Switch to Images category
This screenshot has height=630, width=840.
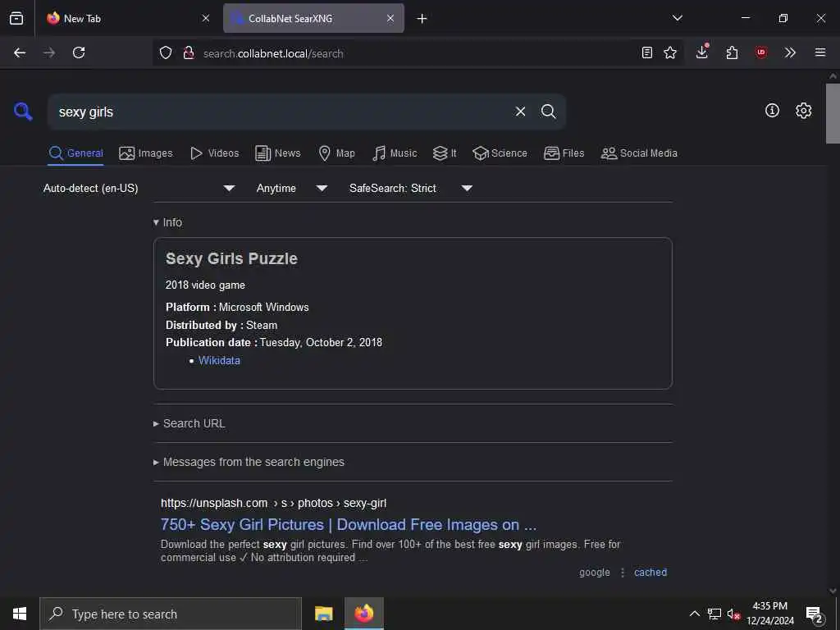click(x=146, y=153)
